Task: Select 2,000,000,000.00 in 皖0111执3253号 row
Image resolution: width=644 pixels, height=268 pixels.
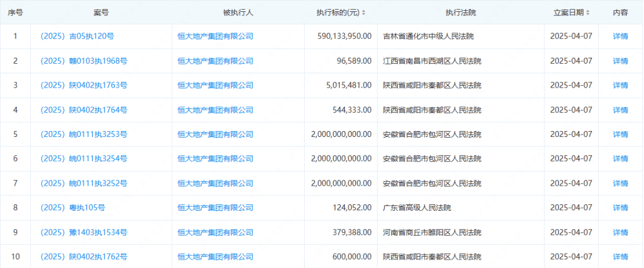Action: pyautogui.click(x=342, y=134)
